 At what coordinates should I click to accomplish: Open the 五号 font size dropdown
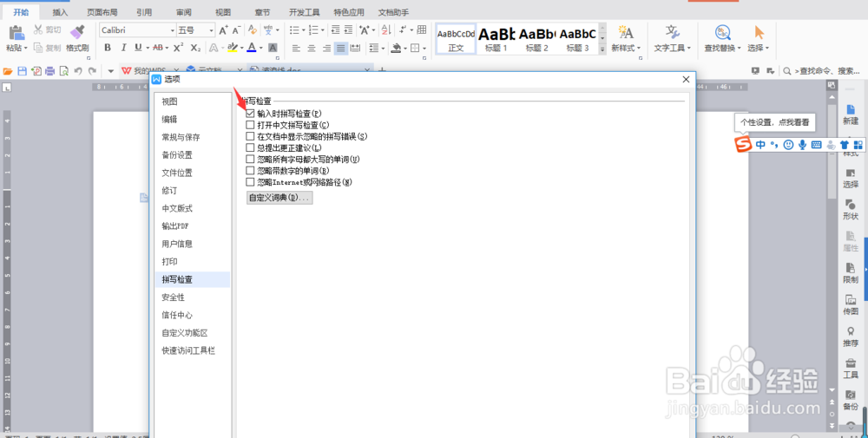(x=211, y=29)
